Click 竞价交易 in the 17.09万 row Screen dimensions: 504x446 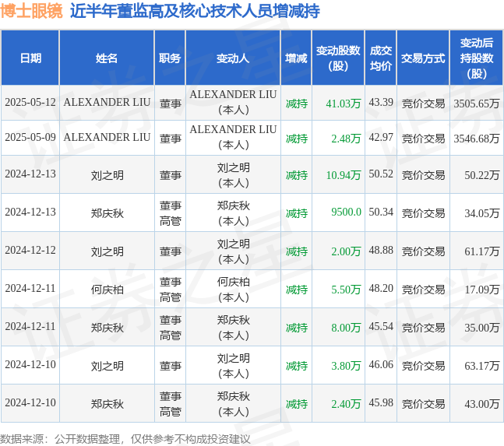tap(423, 290)
